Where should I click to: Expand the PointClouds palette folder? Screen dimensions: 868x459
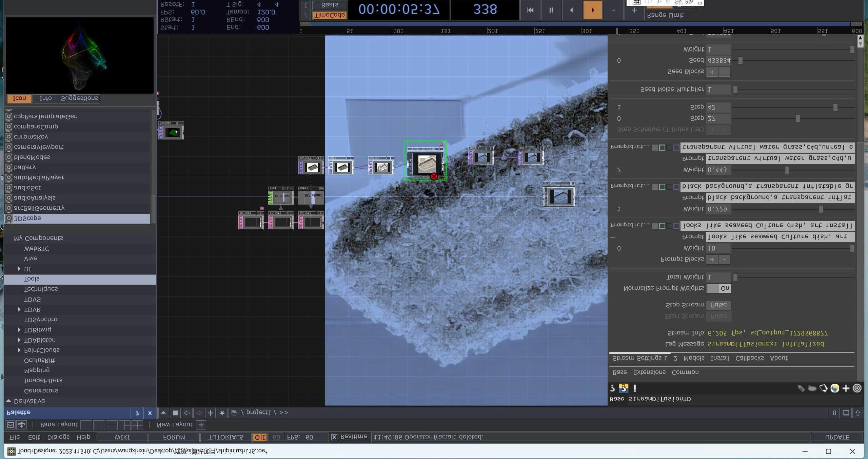19,350
